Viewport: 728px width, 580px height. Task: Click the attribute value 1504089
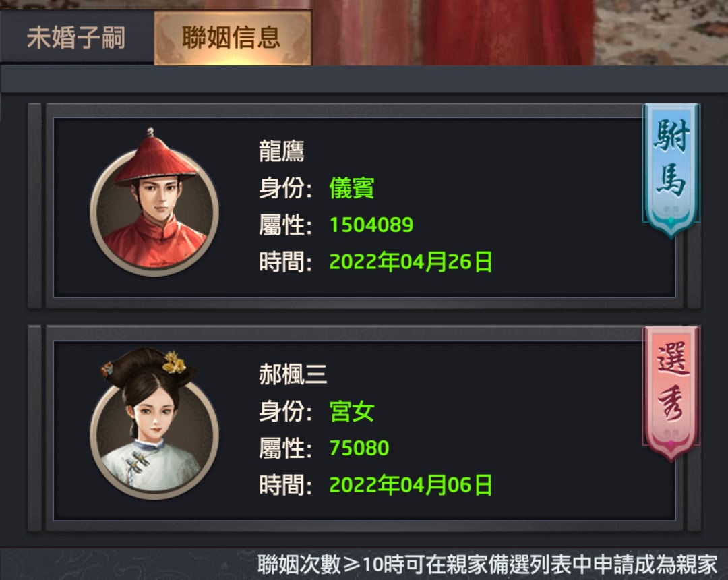point(371,225)
